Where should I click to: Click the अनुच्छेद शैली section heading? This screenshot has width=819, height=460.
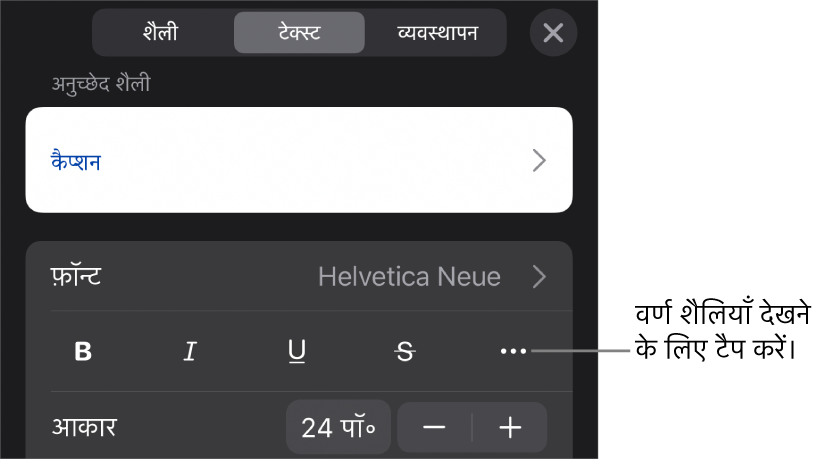102,84
